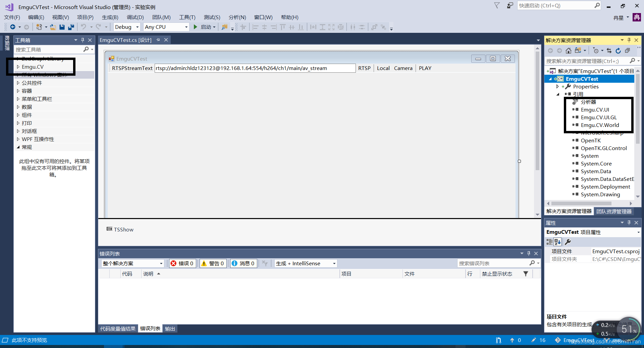
Task: Open the 调试(D) debug menu
Action: [x=135, y=17]
